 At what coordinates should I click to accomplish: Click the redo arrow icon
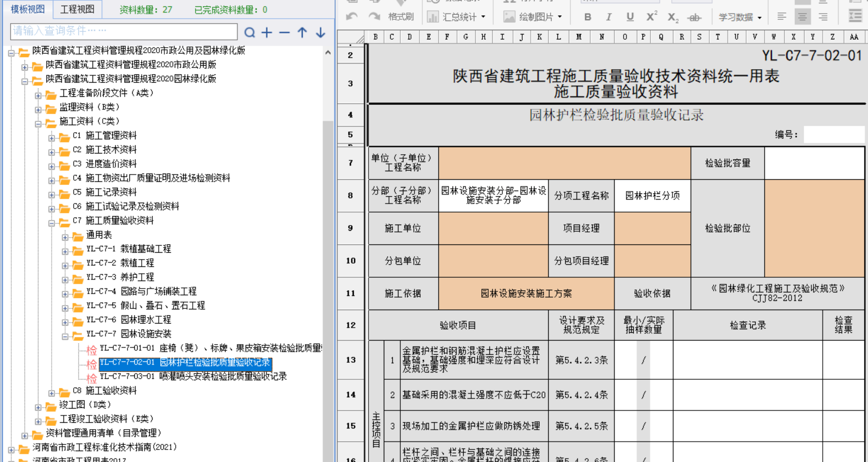click(374, 17)
